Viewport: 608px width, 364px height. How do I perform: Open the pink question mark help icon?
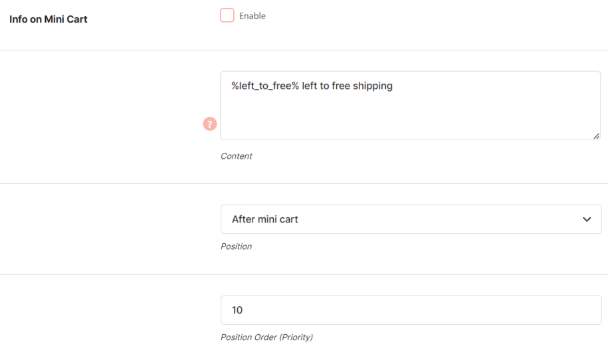tap(210, 124)
